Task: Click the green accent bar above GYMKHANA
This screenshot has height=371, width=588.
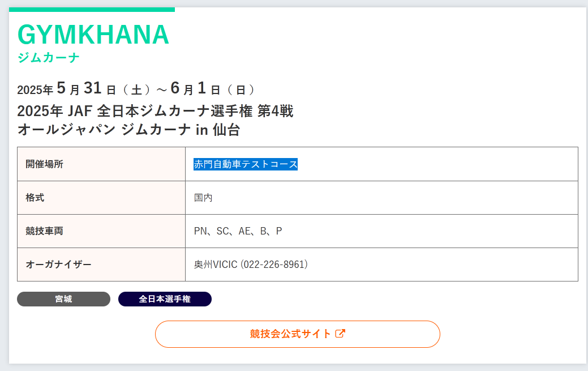Action: [x=92, y=10]
